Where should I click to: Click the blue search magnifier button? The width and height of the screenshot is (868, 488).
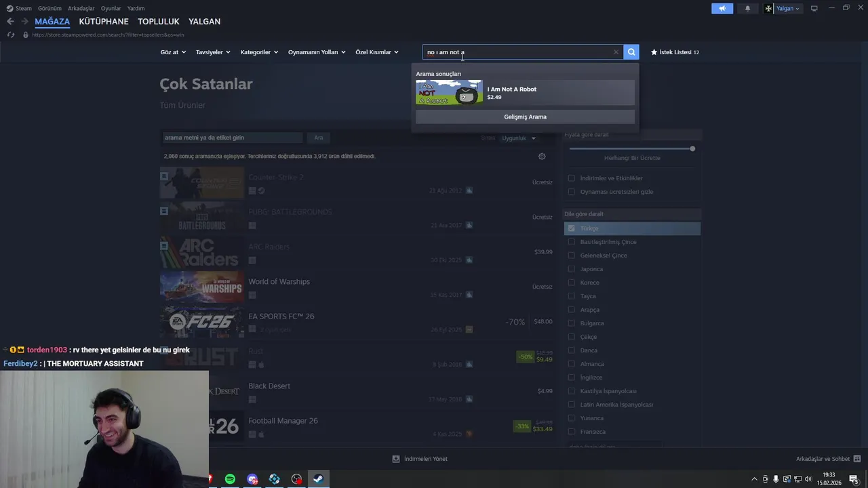[x=631, y=52]
